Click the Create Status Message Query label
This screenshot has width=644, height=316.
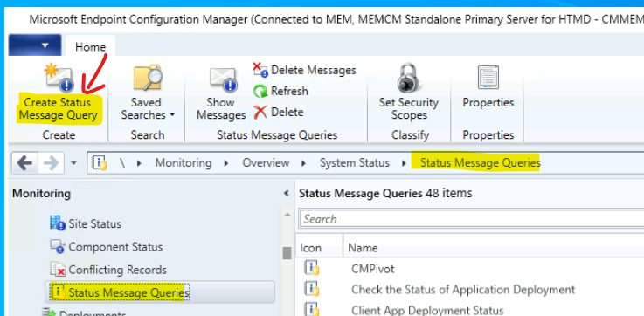coord(58,109)
